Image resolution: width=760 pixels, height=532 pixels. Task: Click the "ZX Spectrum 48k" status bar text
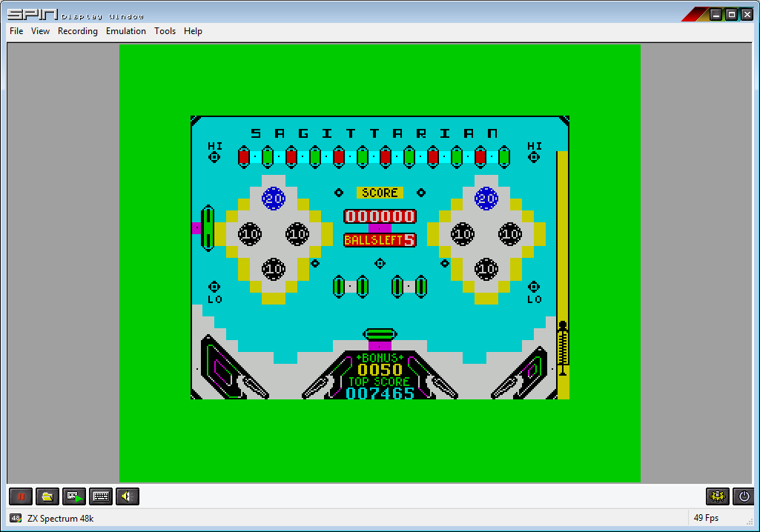[61, 519]
